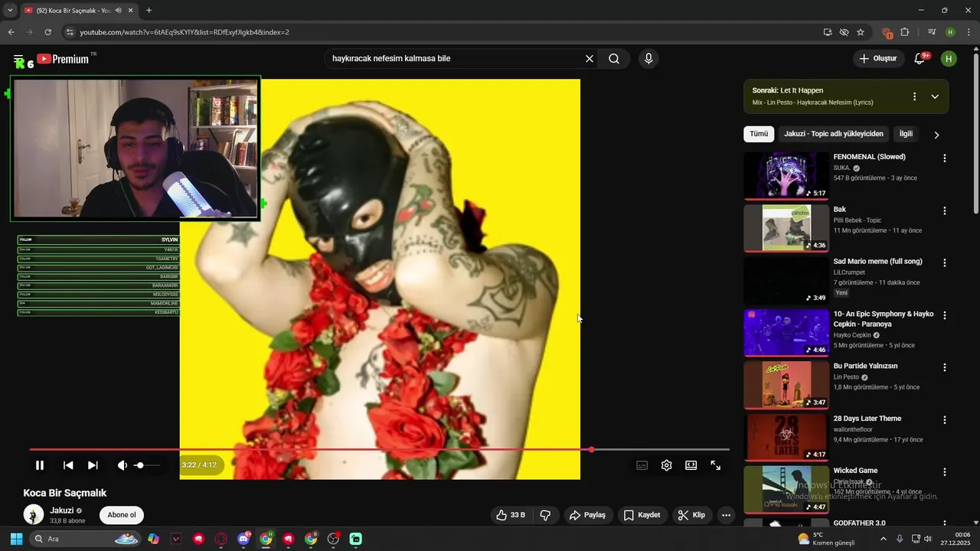The height and width of the screenshot is (551, 980).
Task: Save video with Kaydet button
Action: 642,515
